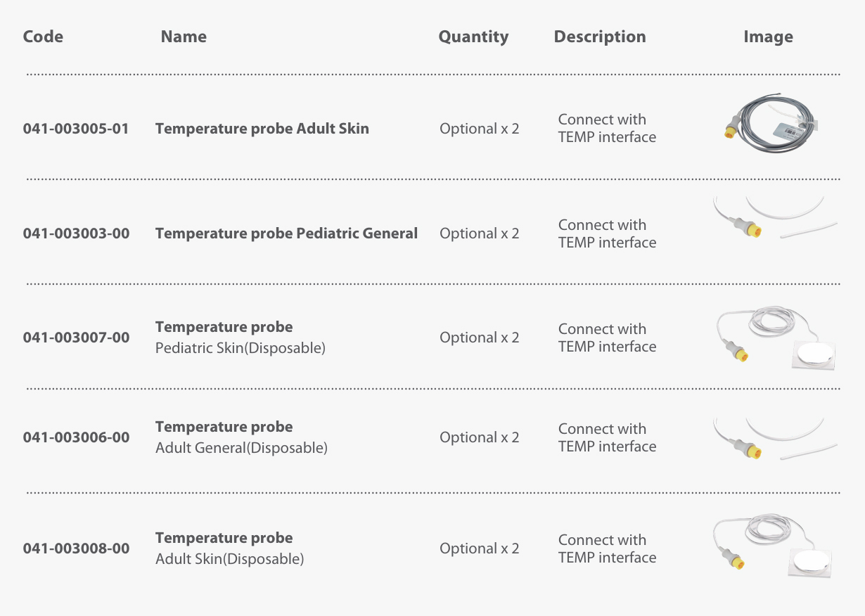Click Temperature probe Pediatric General name
865x616 pixels.
[286, 233]
